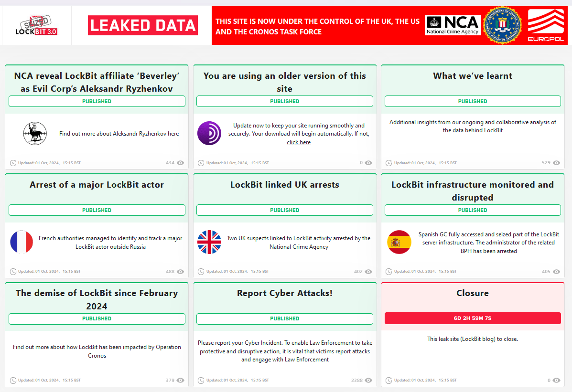Image resolution: width=572 pixels, height=392 pixels.
Task: Open 'The demise of LockBit since February 2024'
Action: (x=97, y=299)
